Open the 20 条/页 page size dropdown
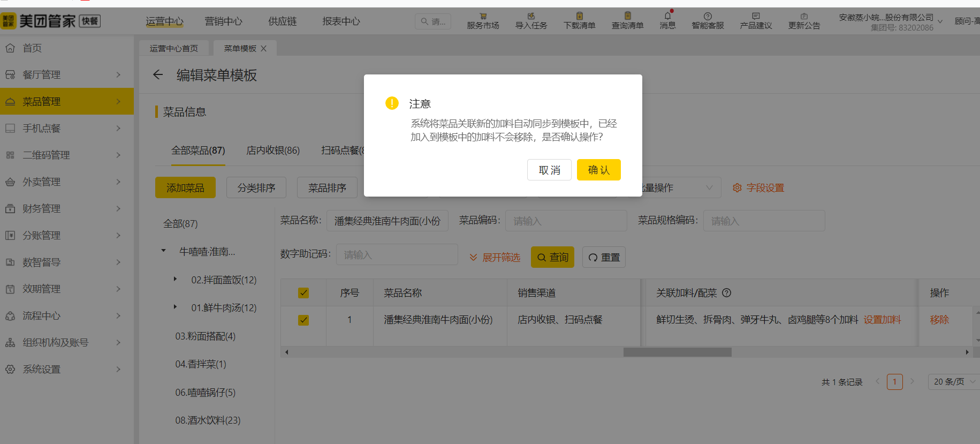The height and width of the screenshot is (444, 980). click(x=954, y=382)
